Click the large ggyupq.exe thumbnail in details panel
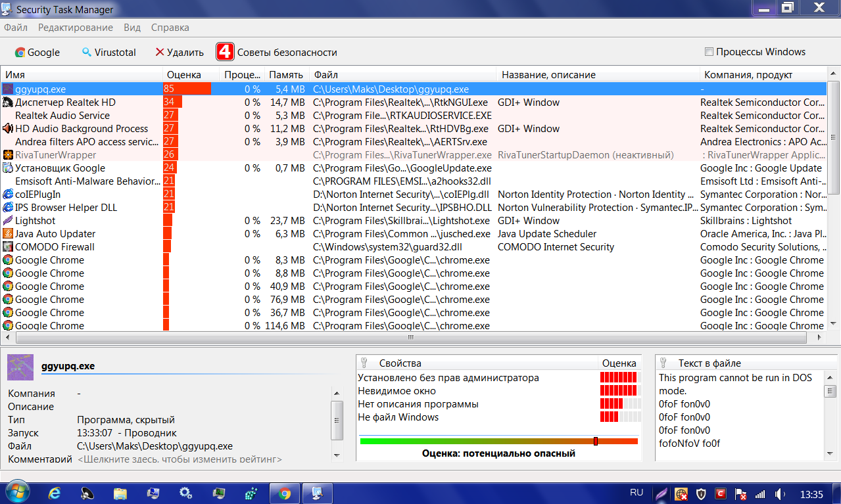Screen dimensions: 841x504 20,367
